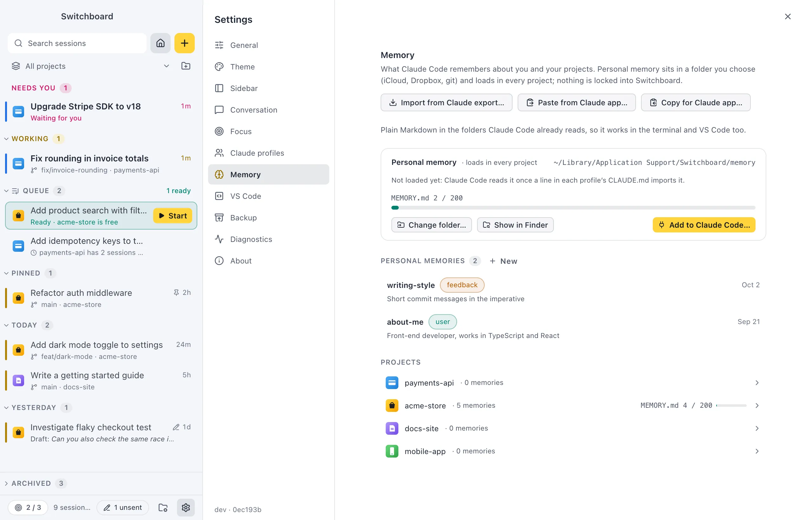This screenshot has width=812, height=520.
Task: Start the Add product search session
Action: pyautogui.click(x=173, y=215)
